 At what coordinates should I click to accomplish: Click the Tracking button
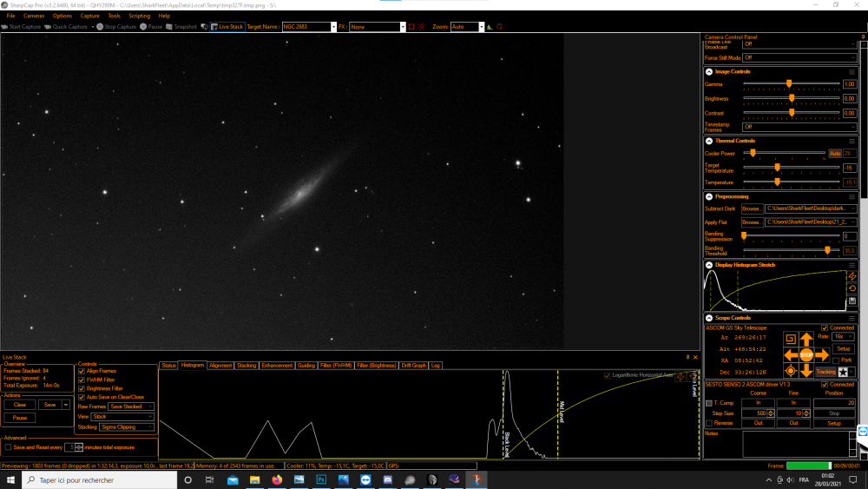tap(825, 372)
